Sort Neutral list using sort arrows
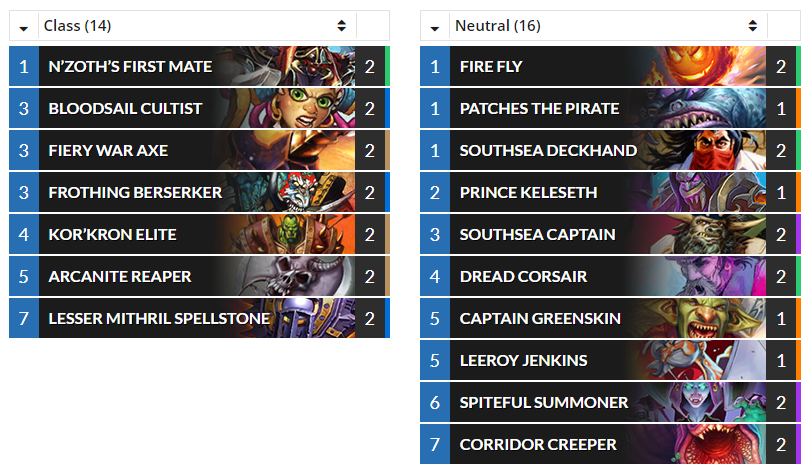This screenshot has height=472, width=806. 753,26
